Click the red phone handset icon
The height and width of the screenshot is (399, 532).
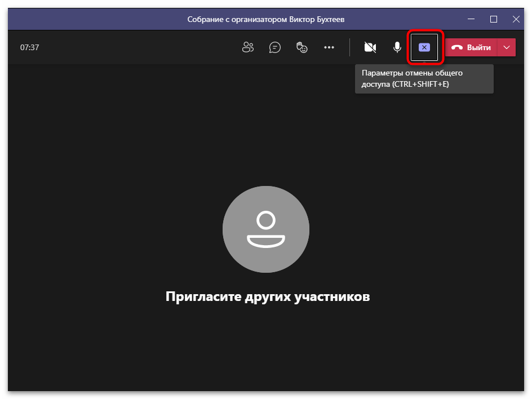pos(457,47)
